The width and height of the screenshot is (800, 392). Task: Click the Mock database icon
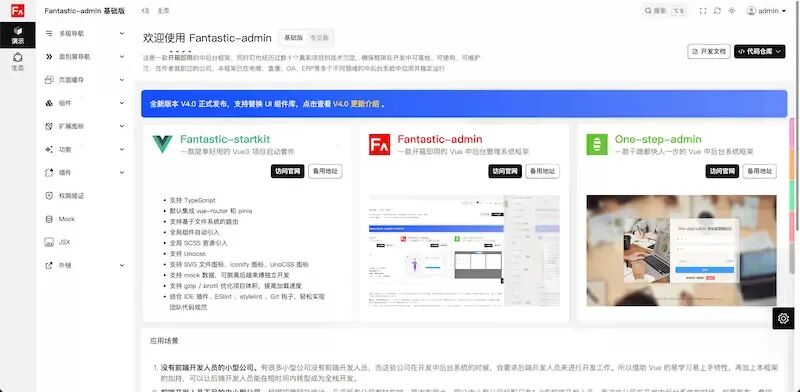[49, 219]
